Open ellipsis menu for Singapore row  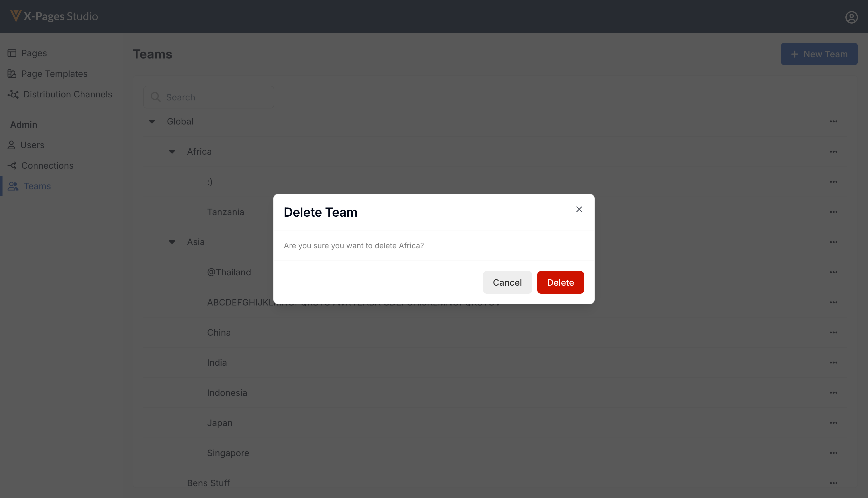pos(833,453)
